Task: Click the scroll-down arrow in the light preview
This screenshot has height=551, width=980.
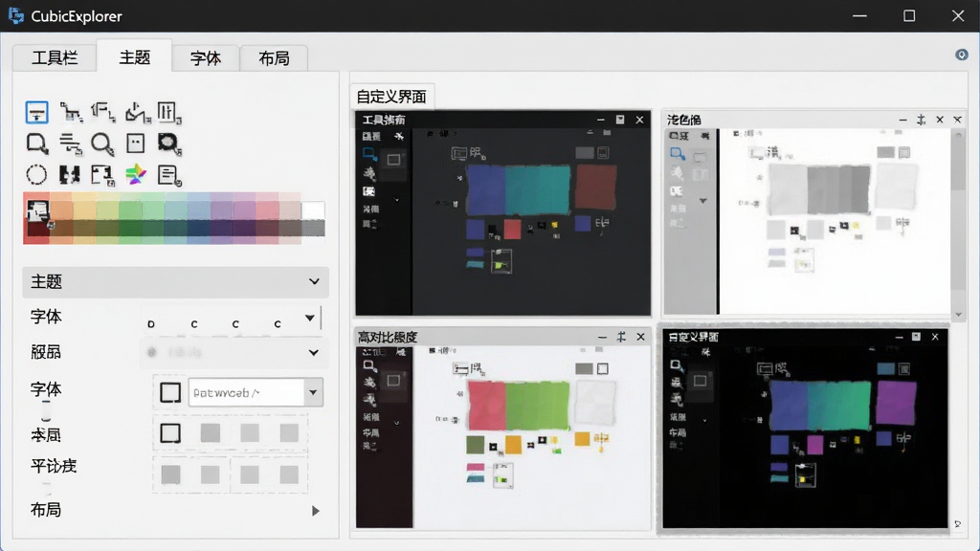Action: pyautogui.click(x=959, y=314)
